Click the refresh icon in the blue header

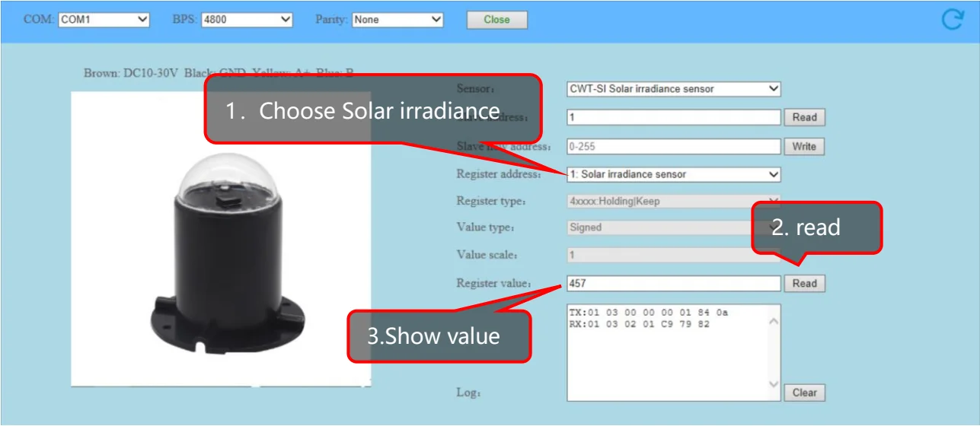pyautogui.click(x=952, y=20)
